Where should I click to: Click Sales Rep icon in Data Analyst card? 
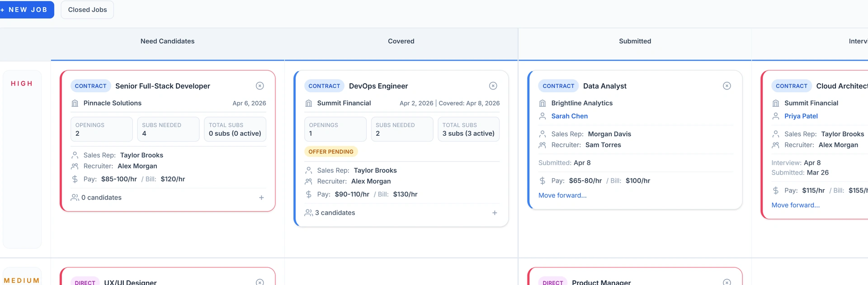[x=542, y=134]
